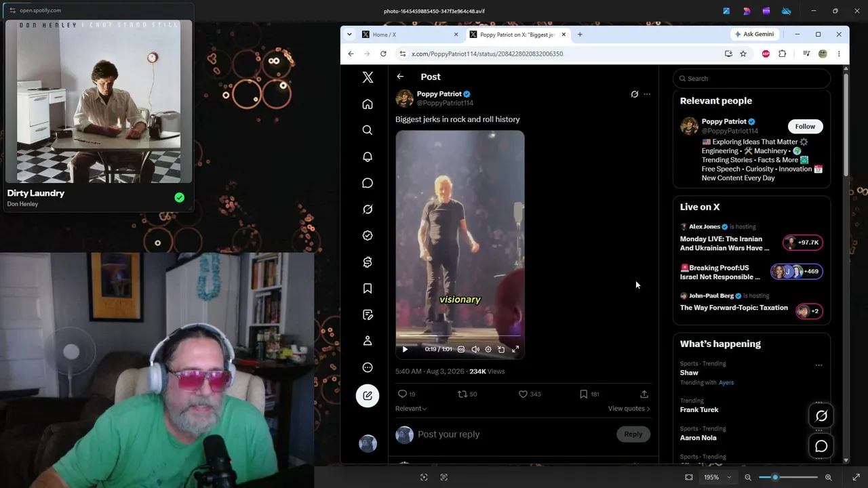Toggle closed captions on the video

[461, 349]
